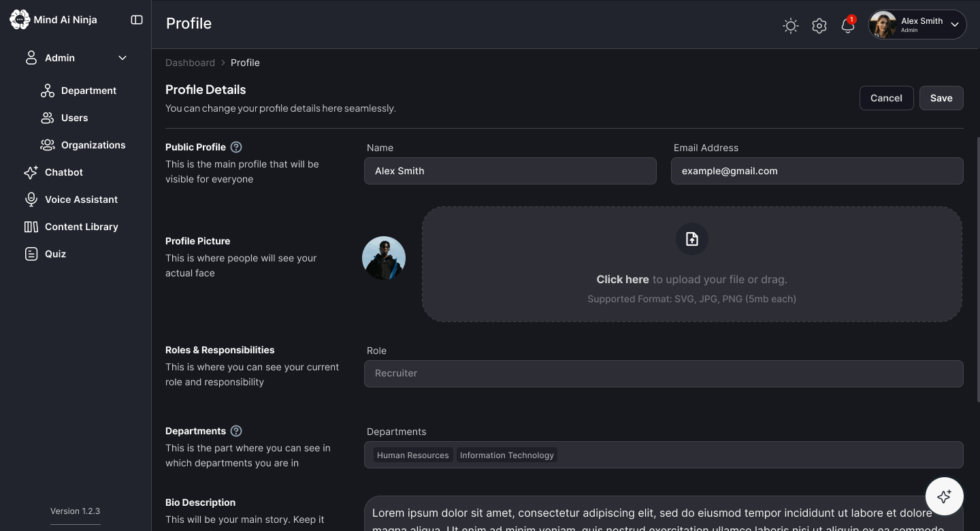This screenshot has width=980, height=531.
Task: Click into the Bio Description text area
Action: 664,514
